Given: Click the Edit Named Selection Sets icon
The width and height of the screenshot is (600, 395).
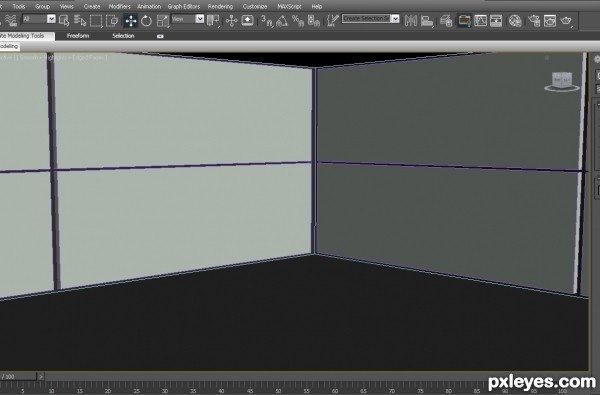Looking at the screenshot, I should point(333,20).
